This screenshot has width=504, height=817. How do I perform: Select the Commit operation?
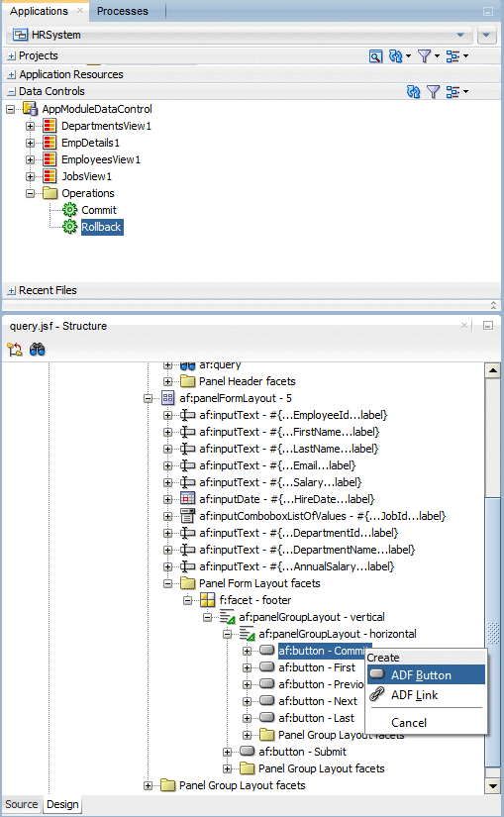coord(99,210)
